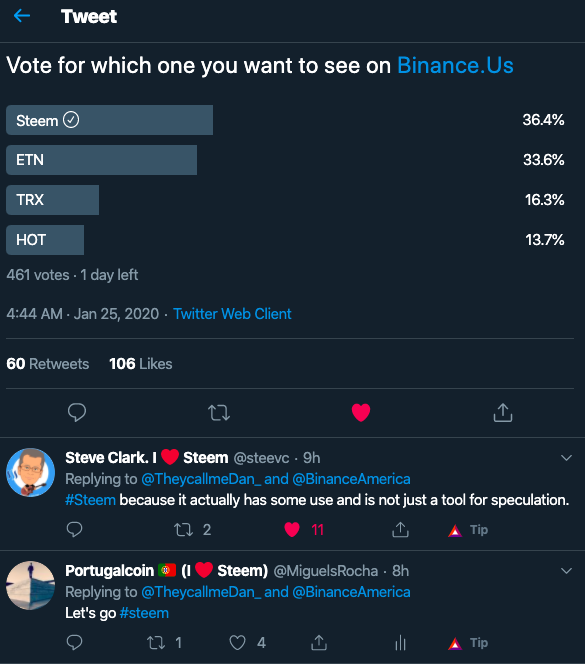Share the main poll tweet
585x664 pixels.
pyautogui.click(x=503, y=412)
